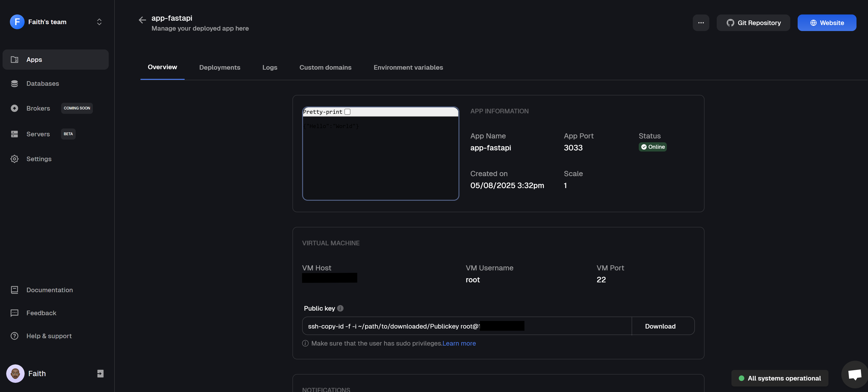This screenshot has height=392, width=868.
Task: Open the three-dots more options menu
Action: pyautogui.click(x=701, y=23)
